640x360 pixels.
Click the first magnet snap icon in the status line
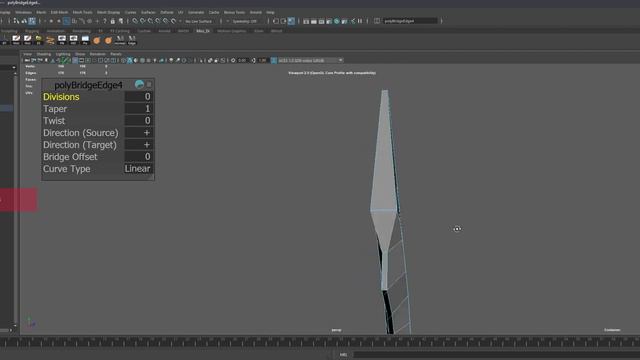click(135, 21)
